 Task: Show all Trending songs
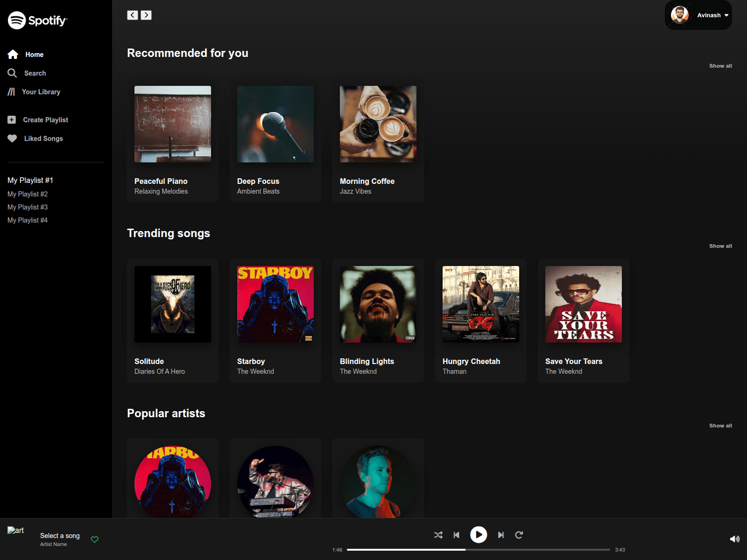tap(720, 246)
